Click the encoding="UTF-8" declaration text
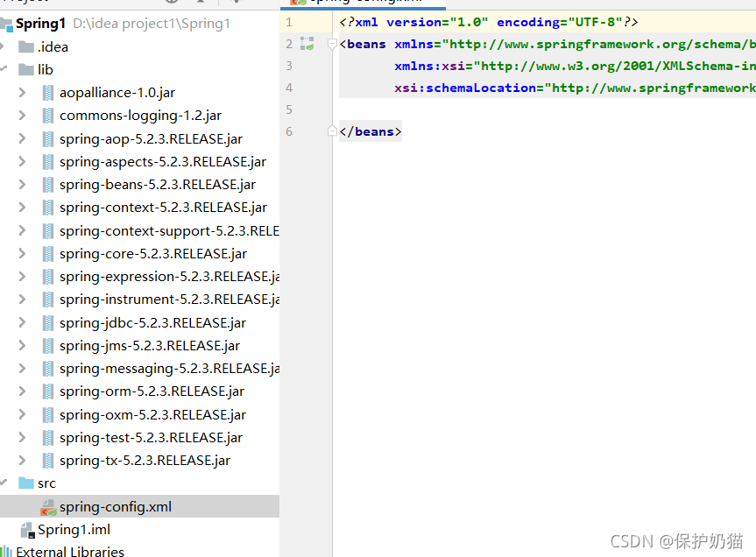Image resolution: width=756 pixels, height=557 pixels. [x=559, y=22]
